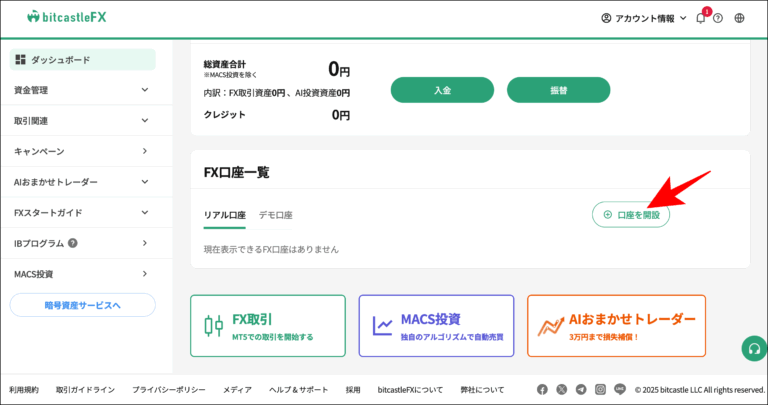Screen dimensions: 768x405
Task: Open the 利用規約 footer link
Action: point(24,390)
